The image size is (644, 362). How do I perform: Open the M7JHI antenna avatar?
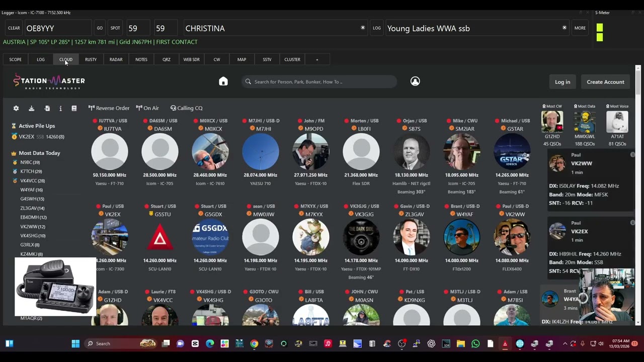click(x=261, y=151)
